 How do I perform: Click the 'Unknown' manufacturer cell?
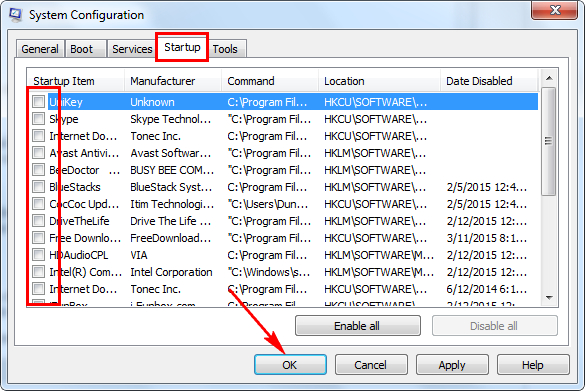pos(152,102)
